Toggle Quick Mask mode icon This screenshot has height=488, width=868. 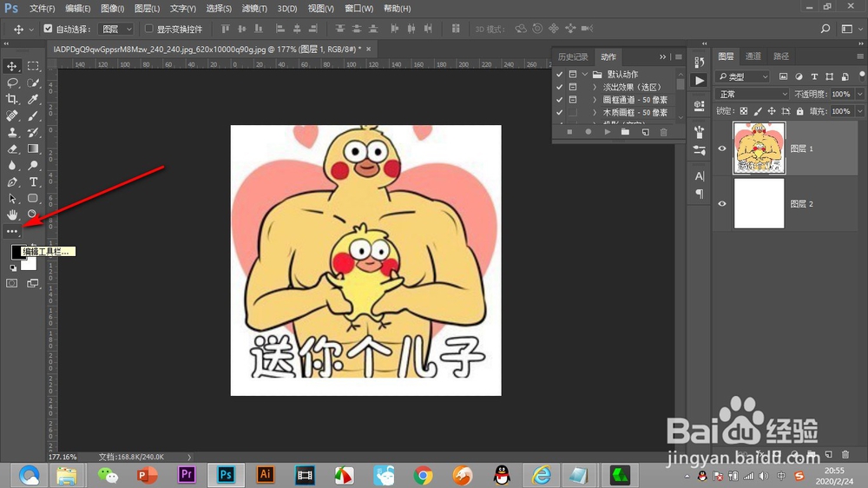(11, 283)
